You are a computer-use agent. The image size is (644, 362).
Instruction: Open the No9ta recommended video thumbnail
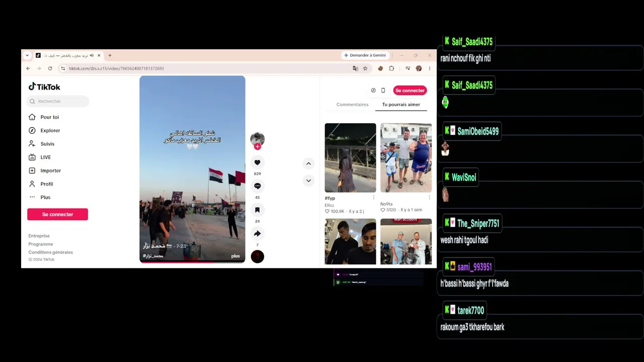pos(406,158)
